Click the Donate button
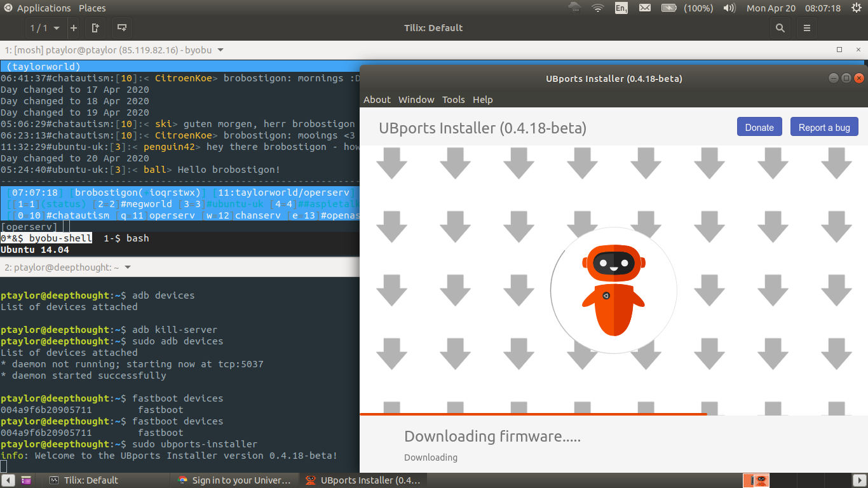The height and width of the screenshot is (488, 868). [759, 127]
